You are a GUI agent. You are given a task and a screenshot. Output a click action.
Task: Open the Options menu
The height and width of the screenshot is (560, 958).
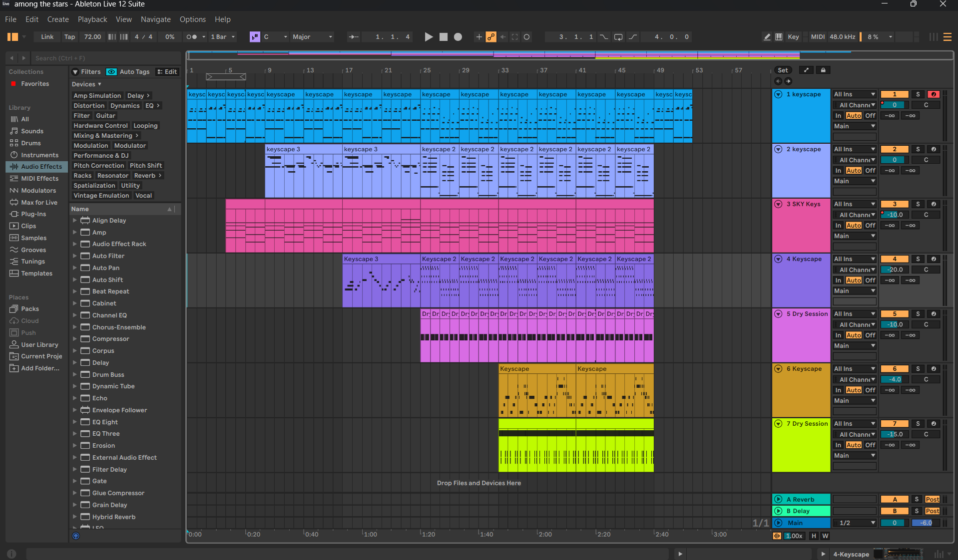pos(193,19)
